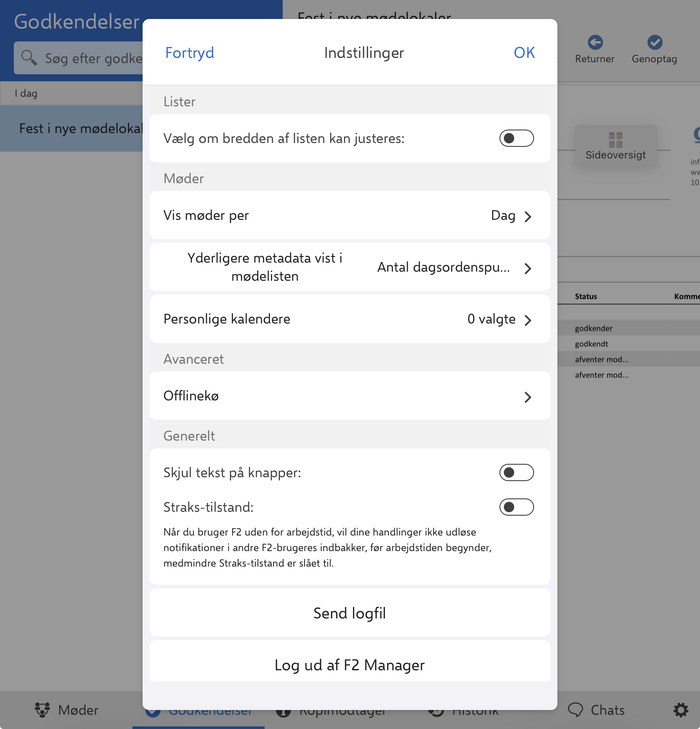This screenshot has width=700, height=729.
Task: Switch to the Møder tab
Action: point(67,710)
